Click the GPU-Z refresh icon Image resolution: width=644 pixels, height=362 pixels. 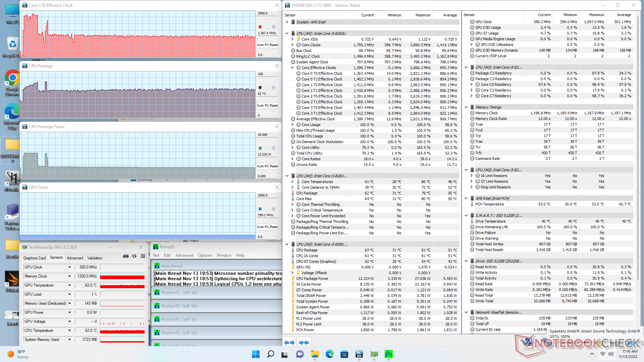click(134, 256)
